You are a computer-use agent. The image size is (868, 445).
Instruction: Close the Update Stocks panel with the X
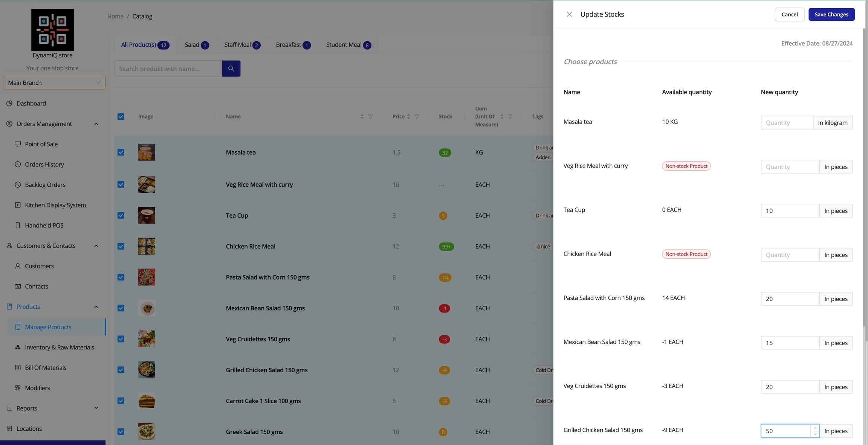(x=569, y=14)
